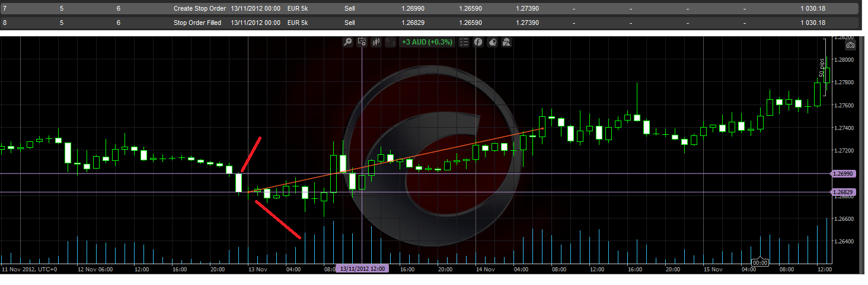
Task: Click 1.26590 in the Create Stop Order row
Action: tap(470, 9)
